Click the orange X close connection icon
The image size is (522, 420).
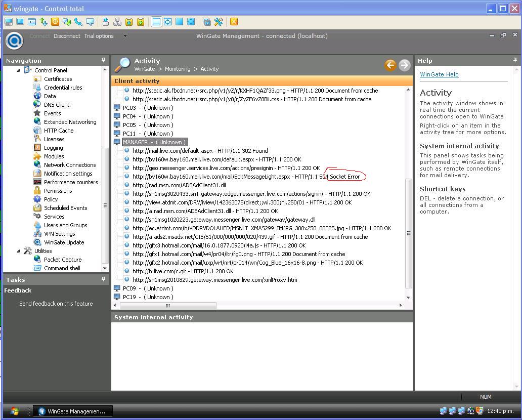pos(234,22)
